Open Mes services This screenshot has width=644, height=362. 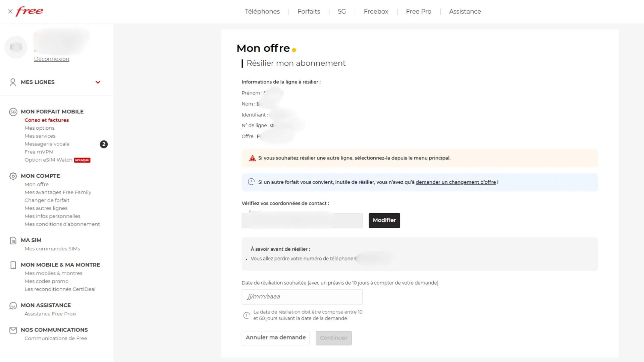click(x=40, y=136)
